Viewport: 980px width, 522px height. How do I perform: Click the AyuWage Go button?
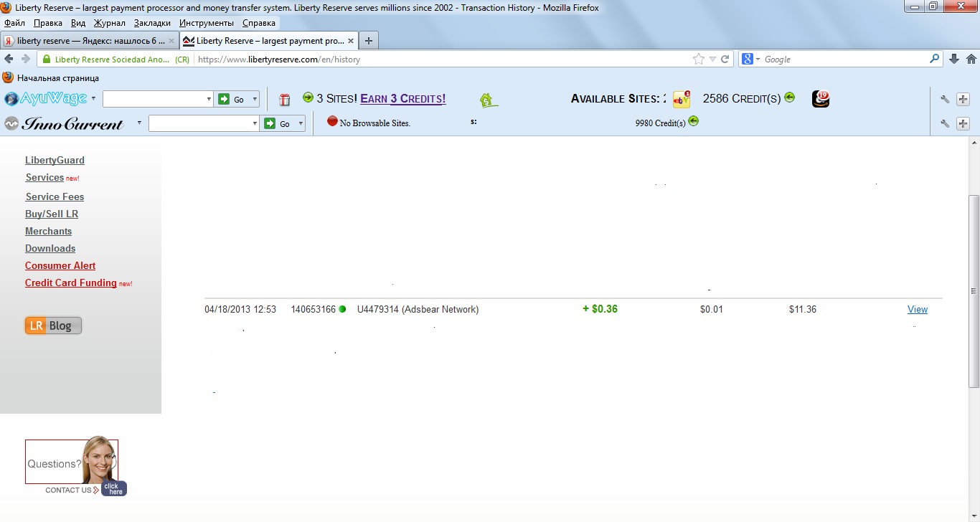[231, 100]
